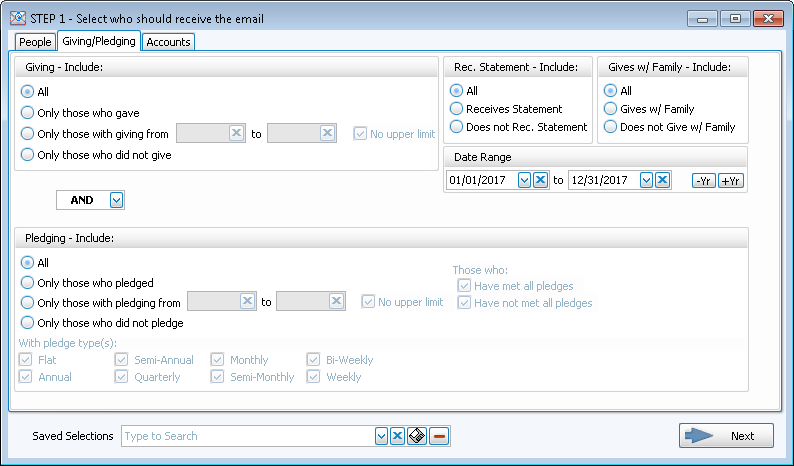
Task: Click the save selection disk icon
Action: coord(418,436)
